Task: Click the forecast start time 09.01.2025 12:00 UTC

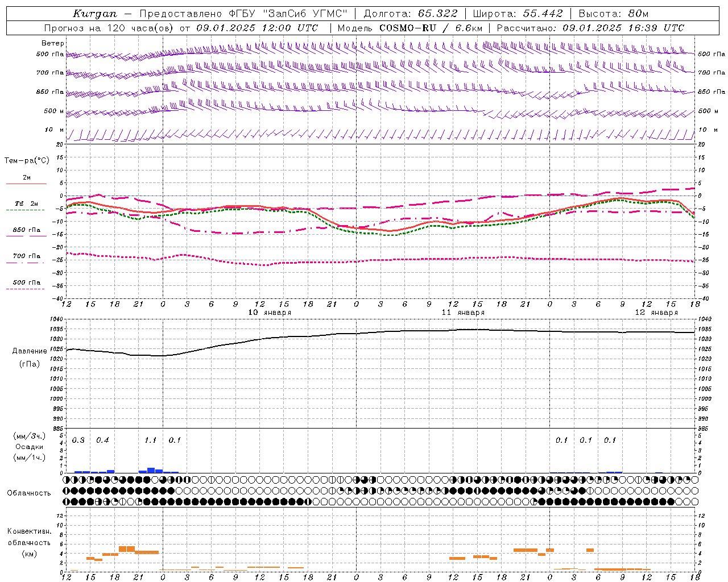Action: 257,28
